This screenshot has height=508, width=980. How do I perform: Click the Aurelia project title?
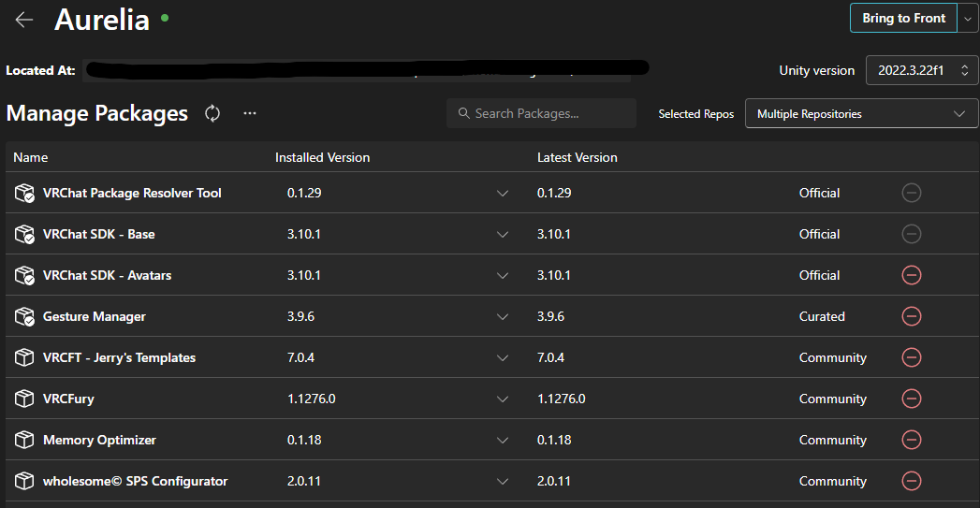[102, 20]
